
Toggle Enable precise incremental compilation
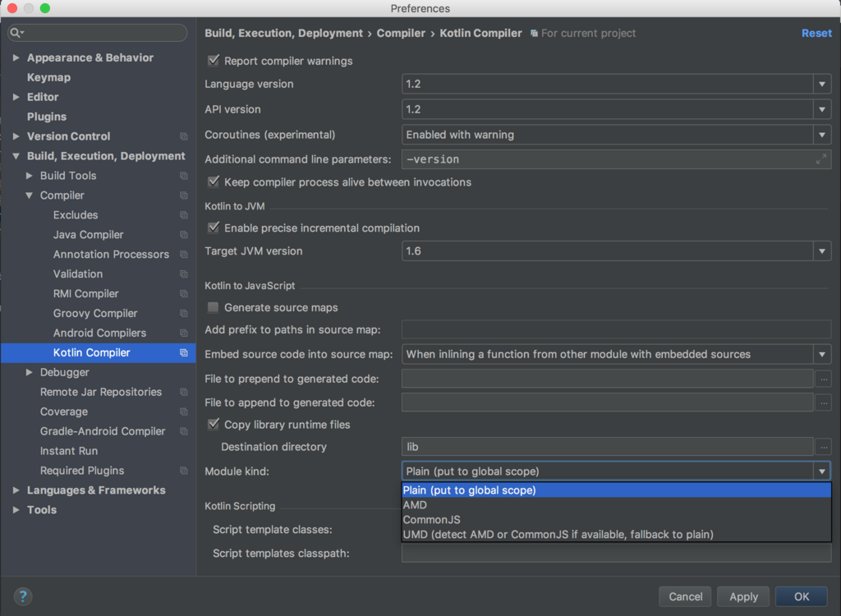[x=214, y=228]
